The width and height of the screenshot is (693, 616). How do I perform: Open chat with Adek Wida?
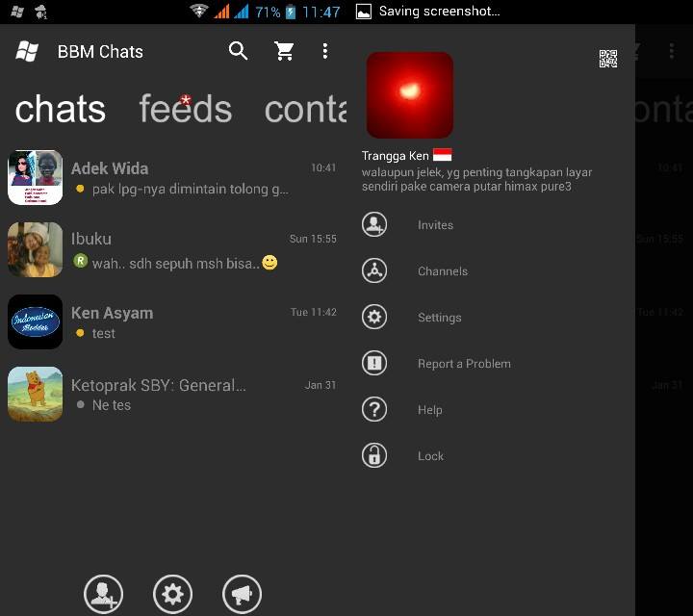click(x=173, y=178)
